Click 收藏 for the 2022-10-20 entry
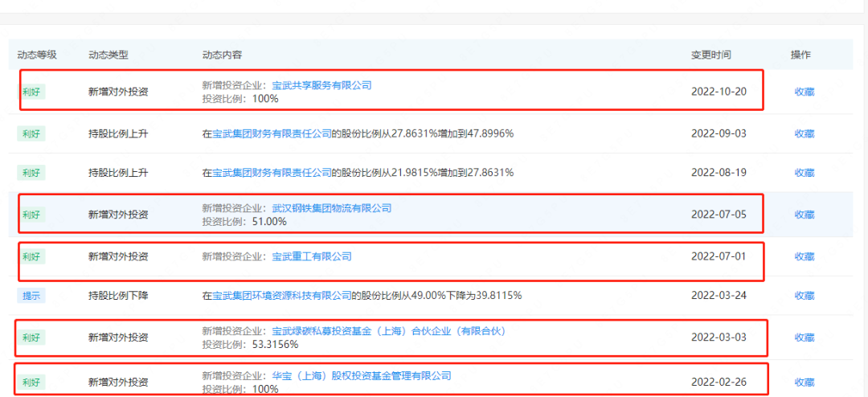 [x=804, y=92]
